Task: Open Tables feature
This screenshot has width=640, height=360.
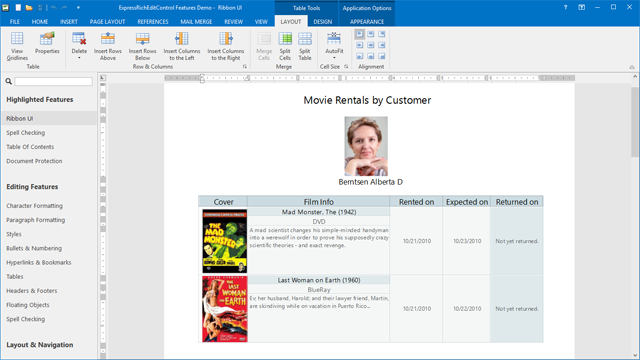Action: [x=15, y=277]
